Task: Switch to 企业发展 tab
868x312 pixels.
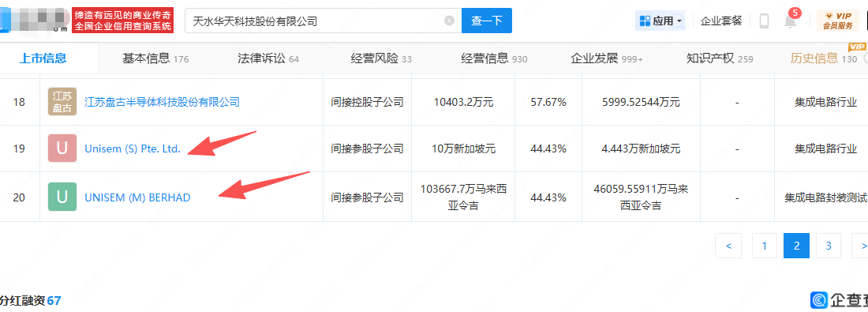Action: (x=607, y=58)
